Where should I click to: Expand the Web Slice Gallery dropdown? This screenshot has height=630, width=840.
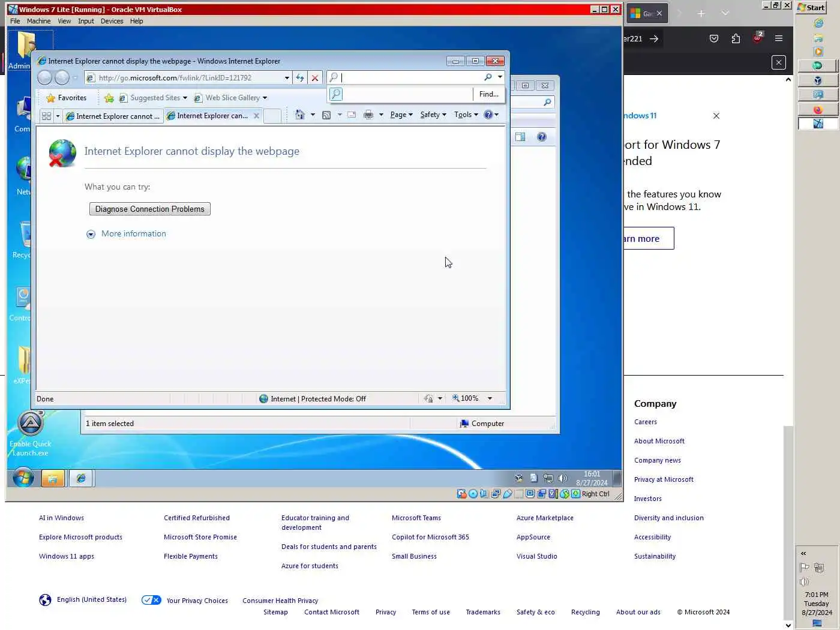[265, 98]
